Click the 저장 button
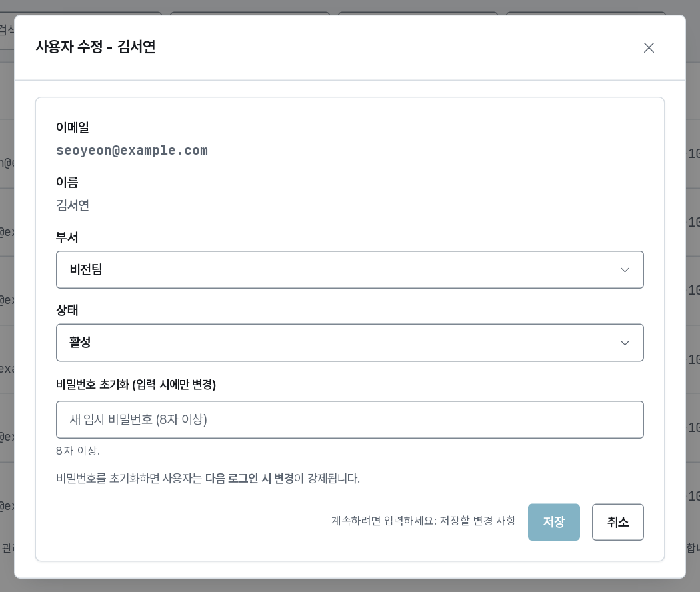This screenshot has height=592, width=700. point(553,522)
